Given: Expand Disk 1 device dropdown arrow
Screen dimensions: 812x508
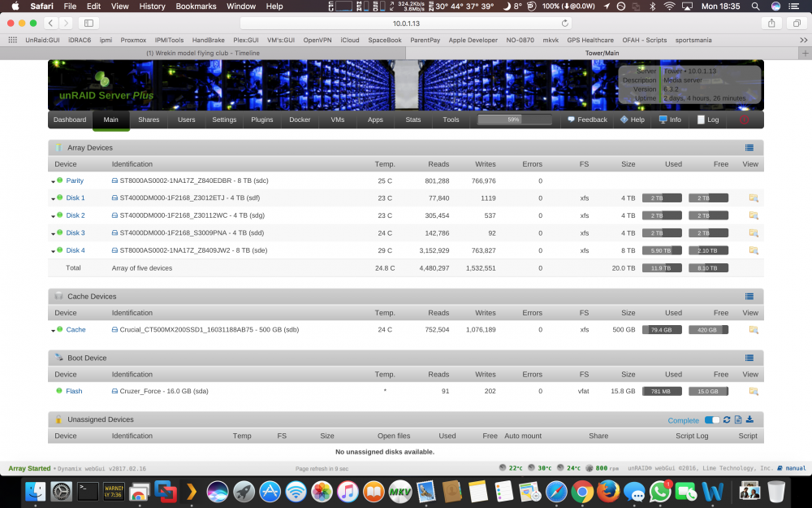Looking at the screenshot, I should click(x=53, y=199).
